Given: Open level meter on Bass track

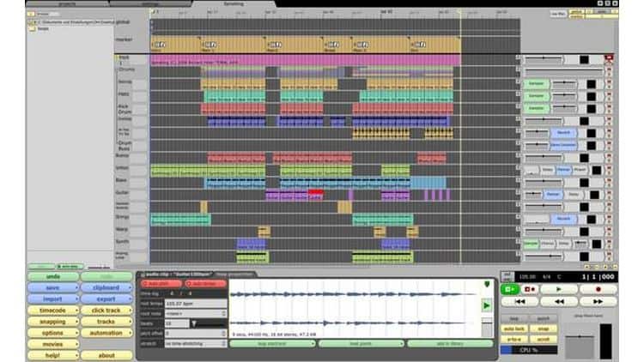Looking at the screenshot, I should (x=584, y=182).
